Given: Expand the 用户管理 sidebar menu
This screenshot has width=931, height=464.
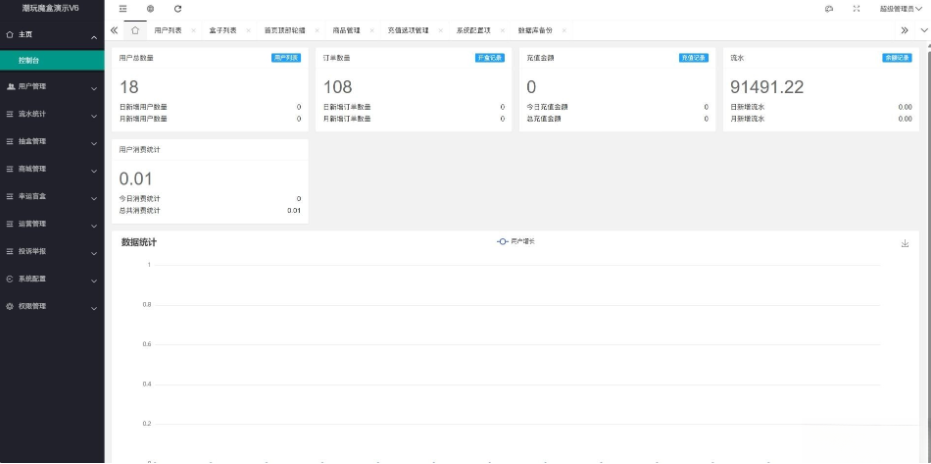Looking at the screenshot, I should (52, 87).
